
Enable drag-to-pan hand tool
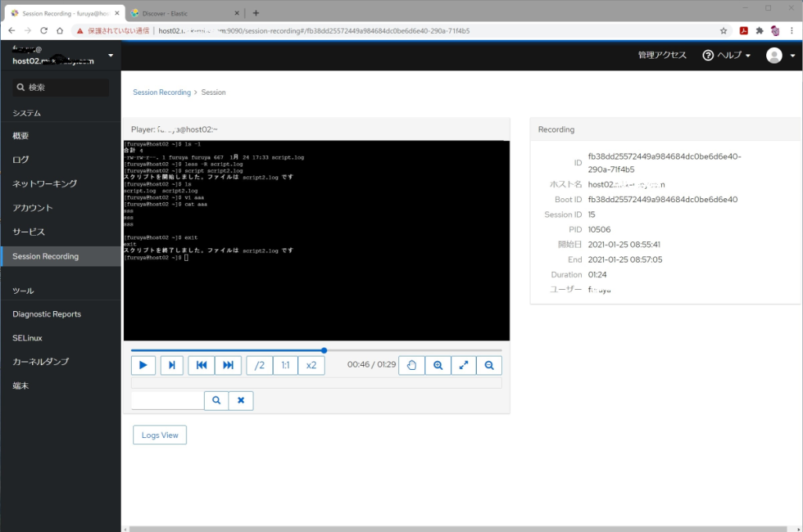[412, 365]
